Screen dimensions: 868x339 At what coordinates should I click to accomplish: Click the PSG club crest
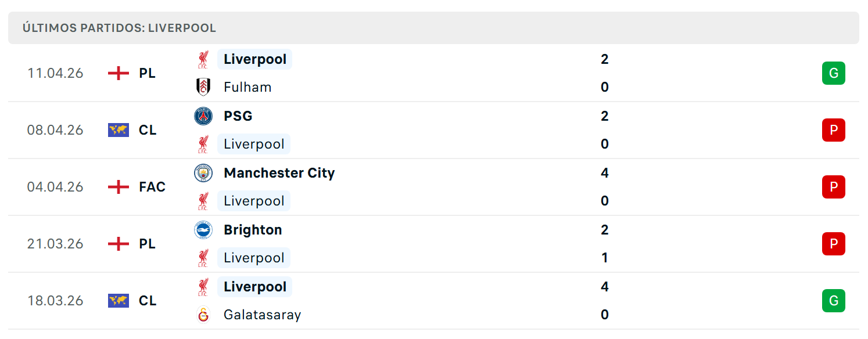click(x=203, y=116)
